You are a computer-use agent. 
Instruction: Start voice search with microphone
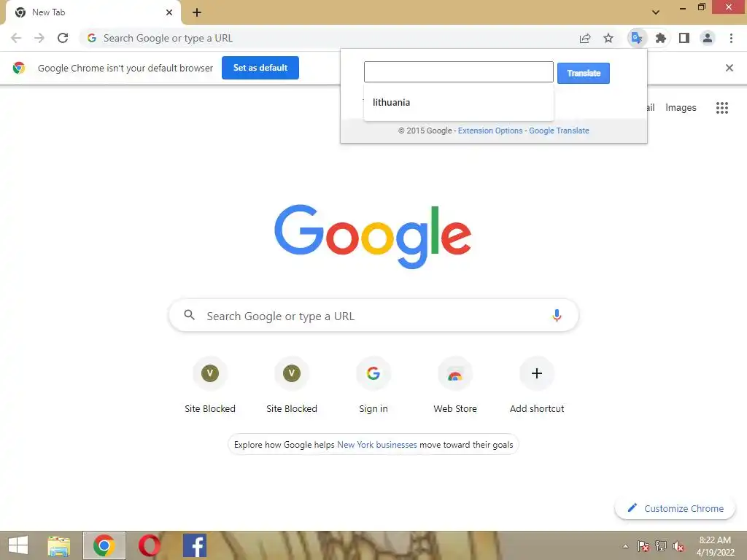tap(557, 315)
